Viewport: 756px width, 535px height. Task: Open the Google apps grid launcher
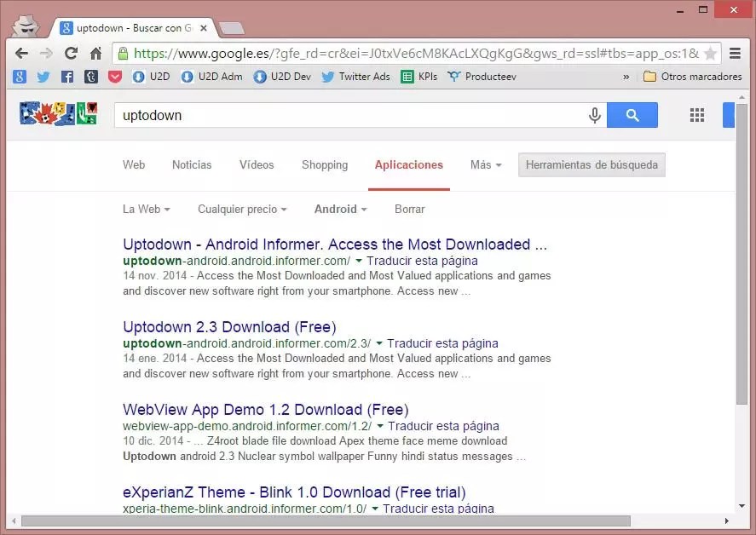[x=696, y=115]
